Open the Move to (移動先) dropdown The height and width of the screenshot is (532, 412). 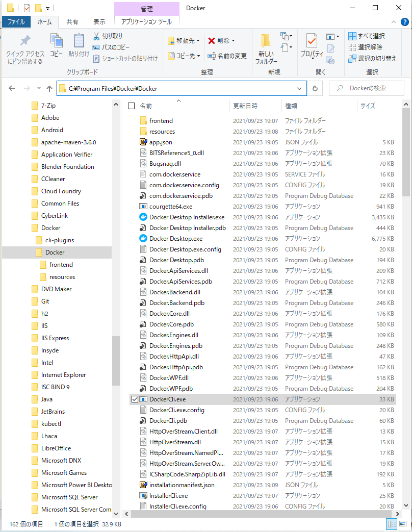click(184, 41)
